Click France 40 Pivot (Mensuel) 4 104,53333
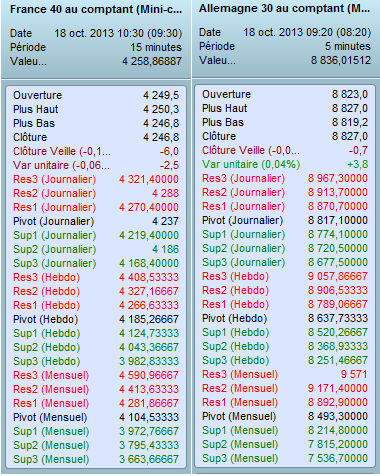The width and height of the screenshot is (380, 476). (96, 417)
